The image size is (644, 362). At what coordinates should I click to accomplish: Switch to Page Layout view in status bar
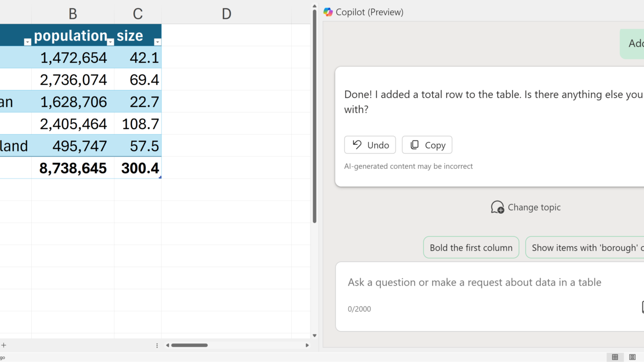tap(632, 357)
